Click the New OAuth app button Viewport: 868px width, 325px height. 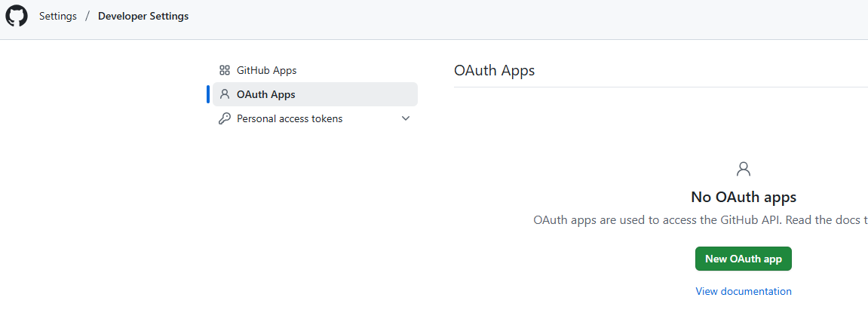click(744, 259)
